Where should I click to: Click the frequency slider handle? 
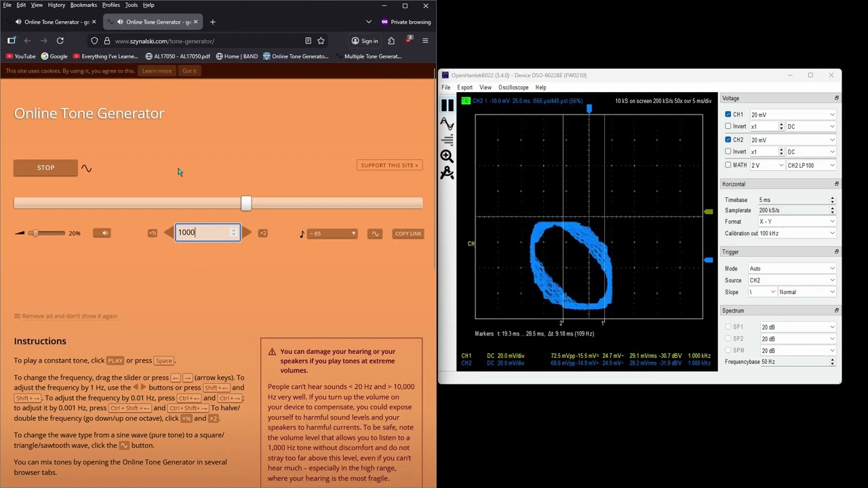tap(246, 203)
